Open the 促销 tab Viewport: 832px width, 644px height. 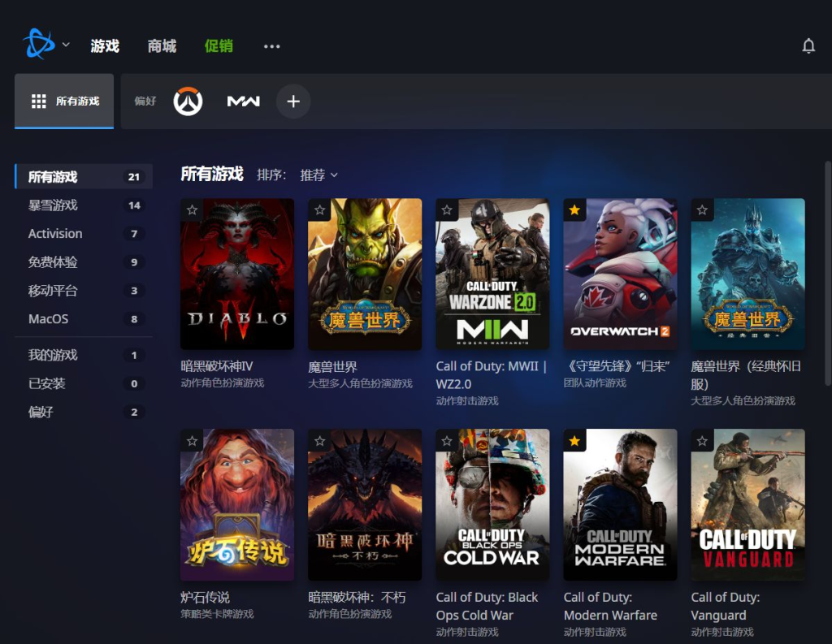[219, 46]
